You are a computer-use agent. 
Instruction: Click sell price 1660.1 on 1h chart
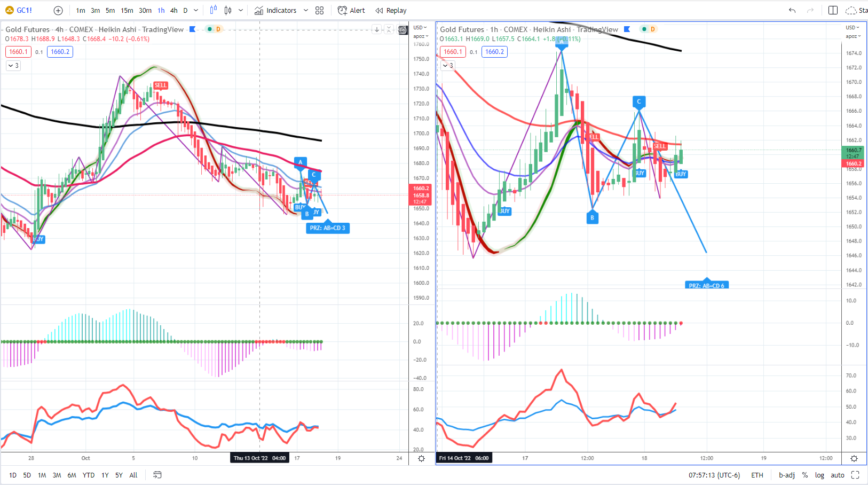pyautogui.click(x=453, y=52)
